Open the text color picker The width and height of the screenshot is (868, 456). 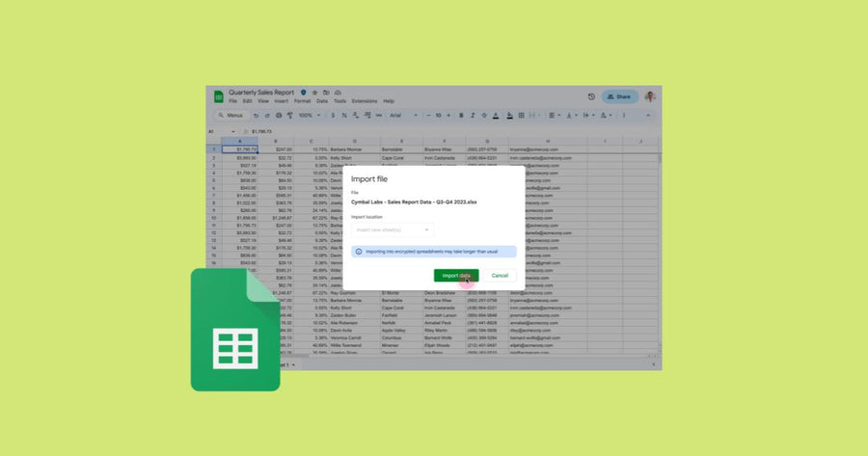coord(496,116)
